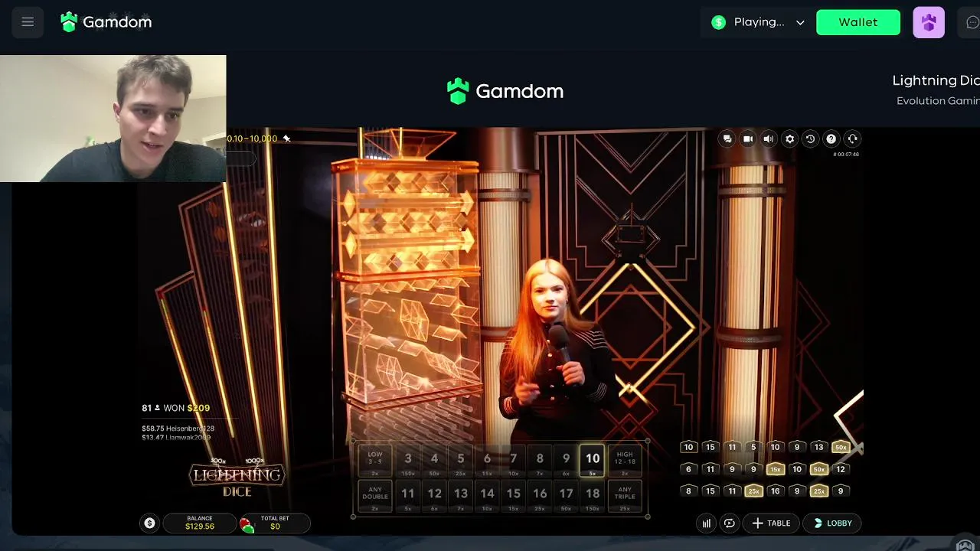
Task: Place a bet on total 14
Action: (x=487, y=495)
